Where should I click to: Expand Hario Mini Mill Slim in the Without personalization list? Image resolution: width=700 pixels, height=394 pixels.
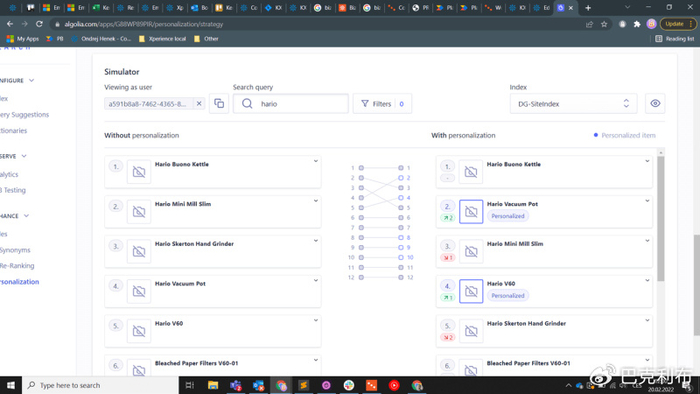click(x=316, y=201)
